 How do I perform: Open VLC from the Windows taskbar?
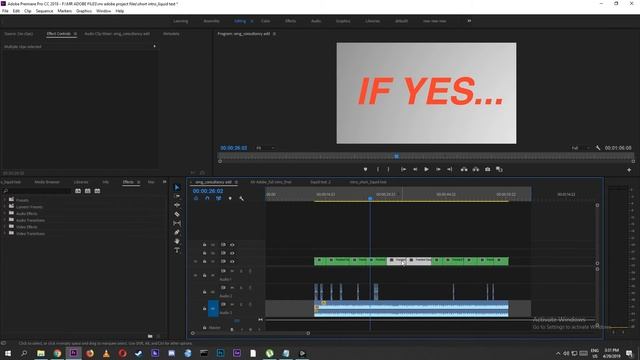pyautogui.click(x=106, y=353)
